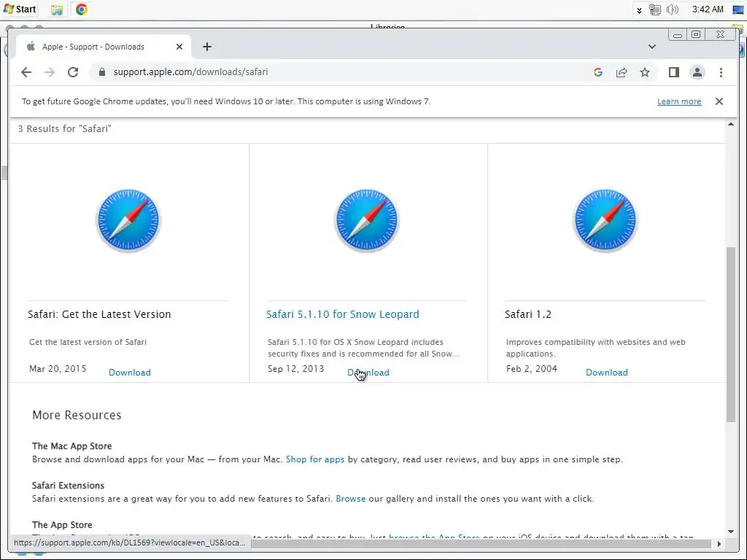Open the Windows Start menu
747x560 pixels.
(20, 9)
